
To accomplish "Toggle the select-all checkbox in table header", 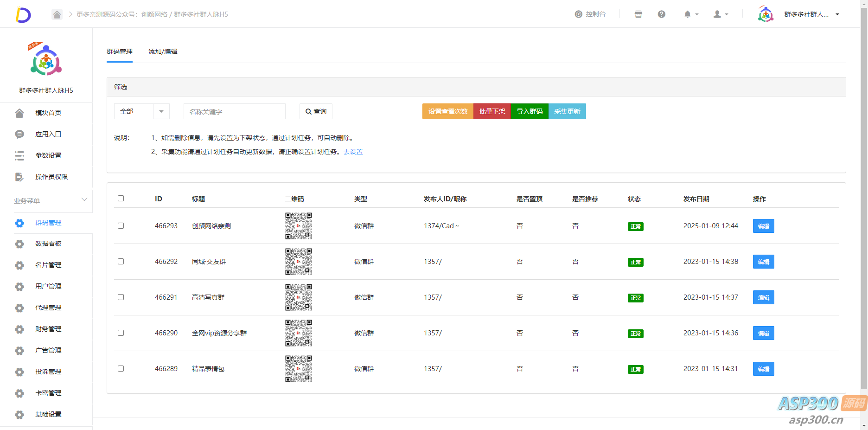I will coord(121,199).
